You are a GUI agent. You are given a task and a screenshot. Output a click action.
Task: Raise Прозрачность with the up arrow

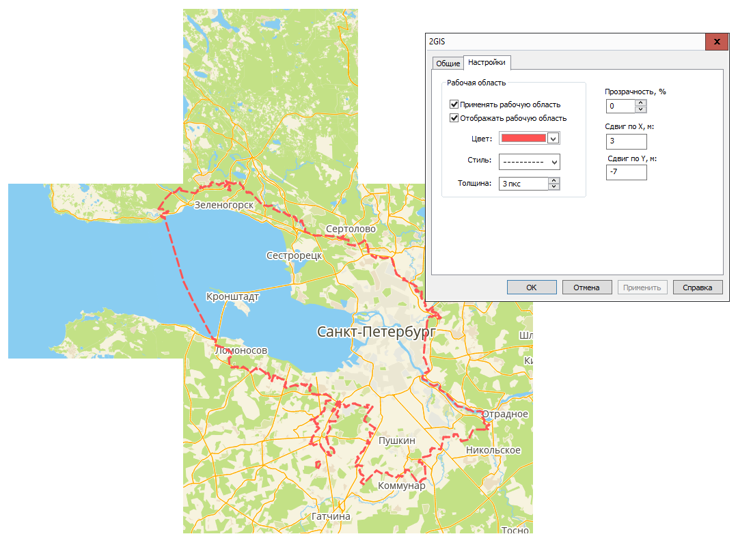(640, 103)
